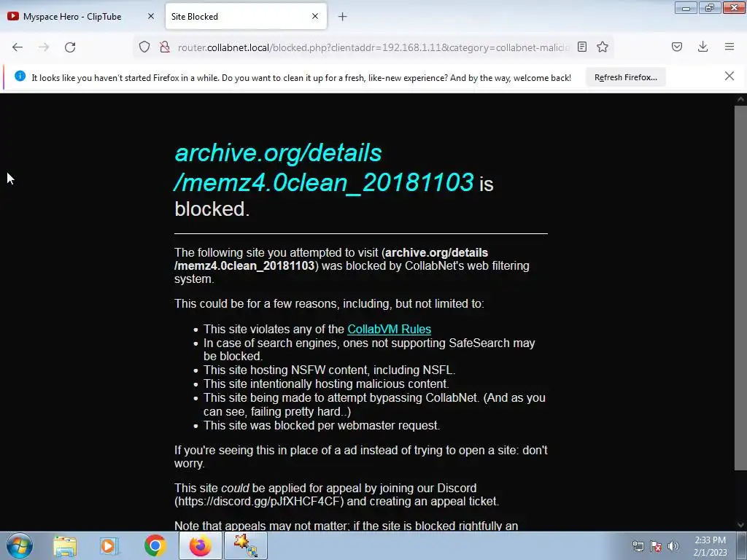Close the Site Blocked tab
The width and height of the screenshot is (747, 560).
(315, 16)
